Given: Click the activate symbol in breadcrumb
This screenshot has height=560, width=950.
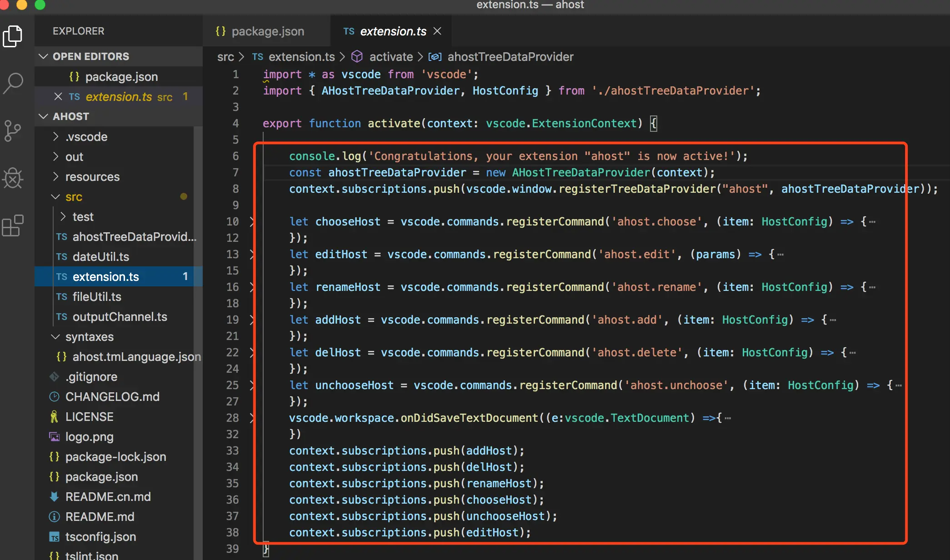Looking at the screenshot, I should tap(390, 57).
